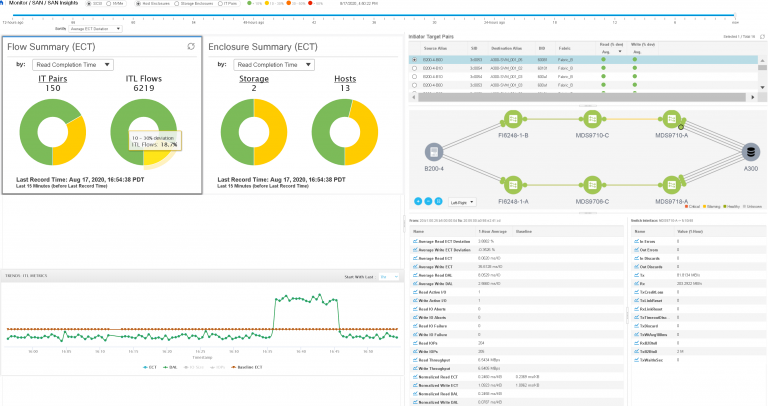Open Flow Summary Read Completion Time dropdown

coord(70,64)
